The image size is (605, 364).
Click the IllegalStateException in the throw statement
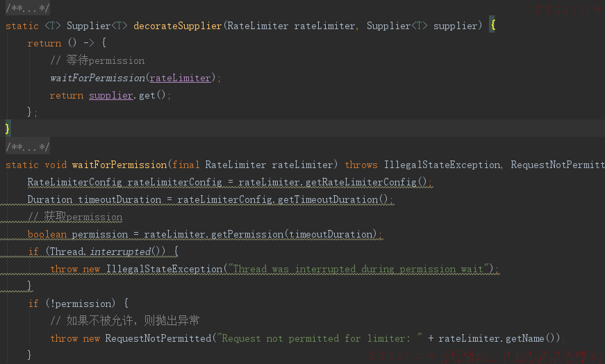pyautogui.click(x=165, y=269)
